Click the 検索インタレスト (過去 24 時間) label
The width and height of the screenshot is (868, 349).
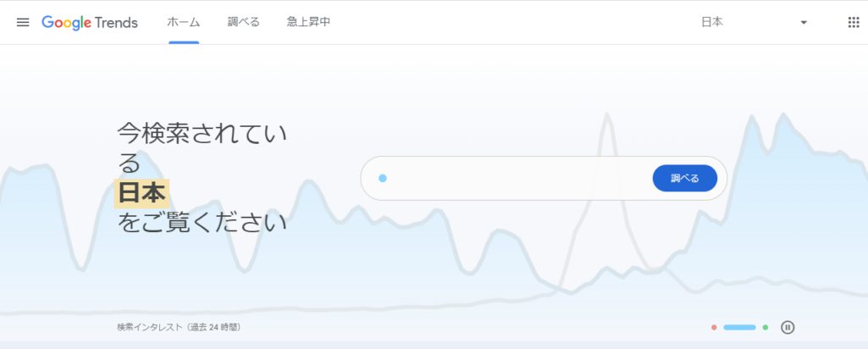click(184, 327)
